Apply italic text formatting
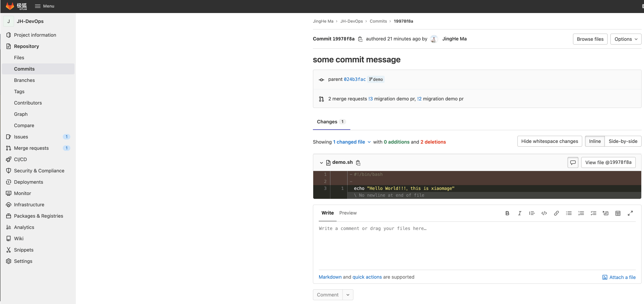Viewport: 644px width, 304px height. click(519, 213)
